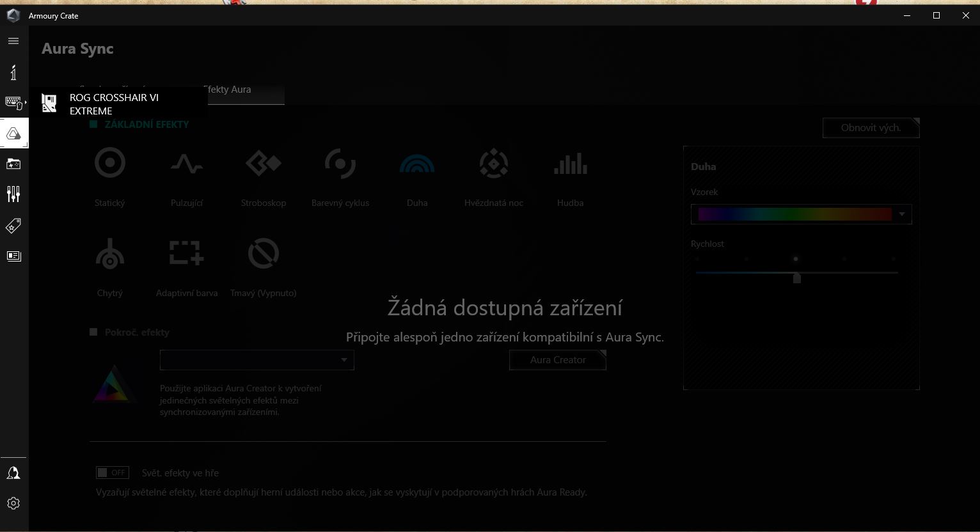
Task: Select the Hudba music effect
Action: [x=571, y=164]
